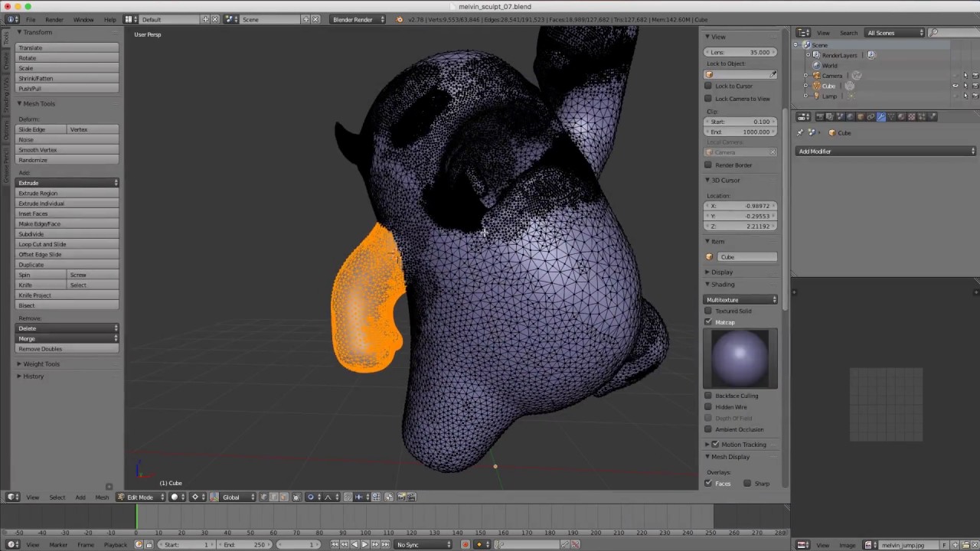This screenshot has width=980, height=551.
Task: Click the outliner search magnifier field
Action: point(955,33)
